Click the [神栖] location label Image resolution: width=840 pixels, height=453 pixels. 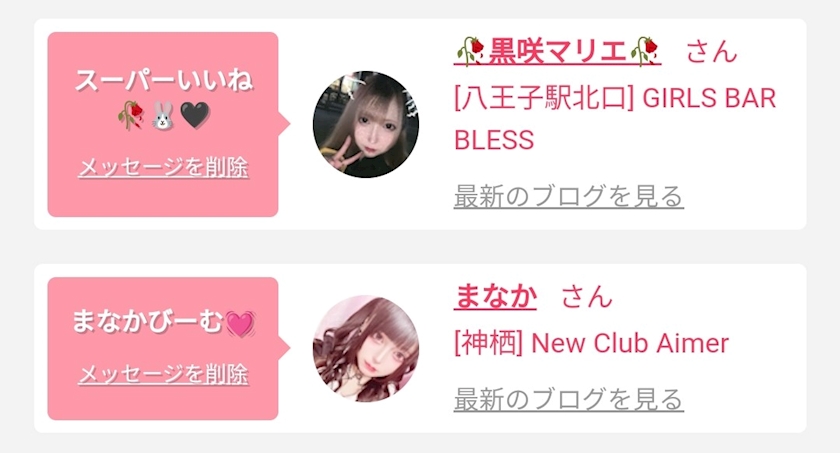(488, 343)
